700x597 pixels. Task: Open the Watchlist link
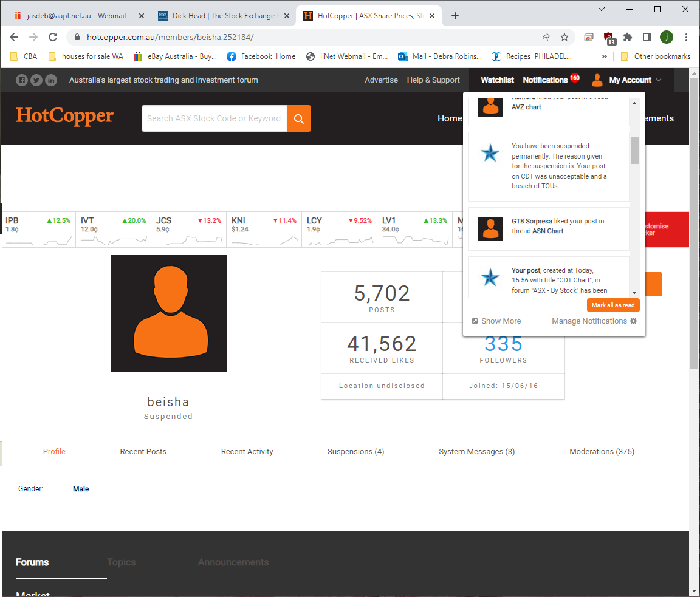497,80
